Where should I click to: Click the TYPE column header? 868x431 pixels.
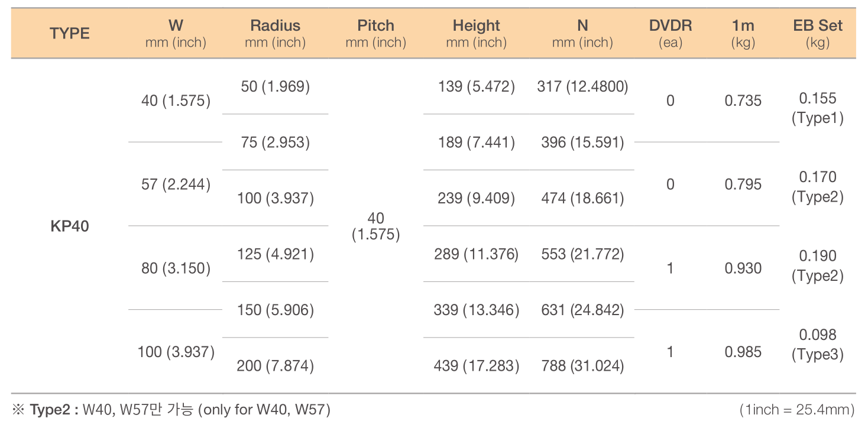[70, 34]
